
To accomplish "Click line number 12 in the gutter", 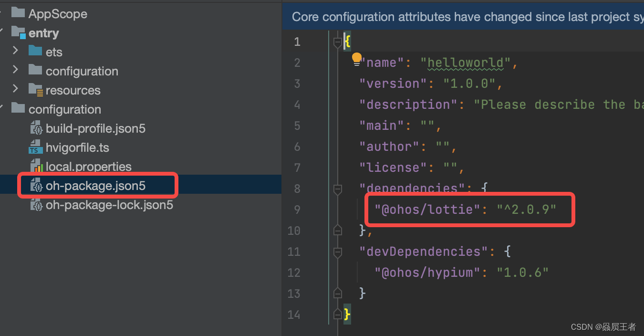I will (x=293, y=273).
